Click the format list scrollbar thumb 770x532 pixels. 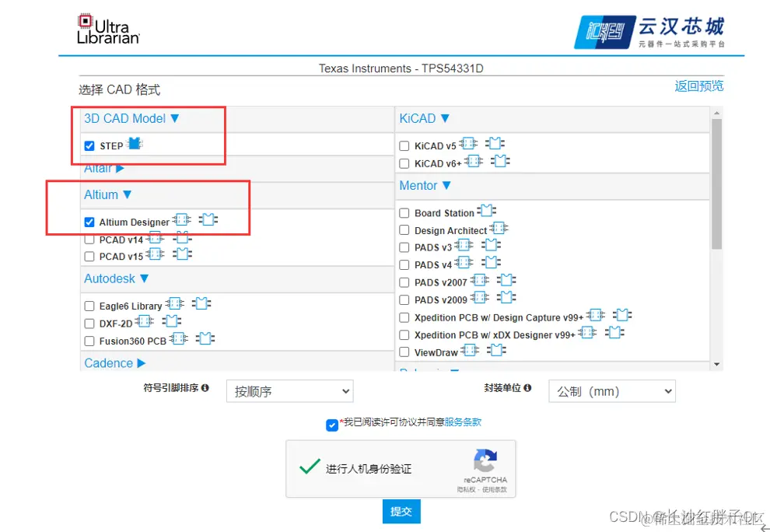point(716,184)
